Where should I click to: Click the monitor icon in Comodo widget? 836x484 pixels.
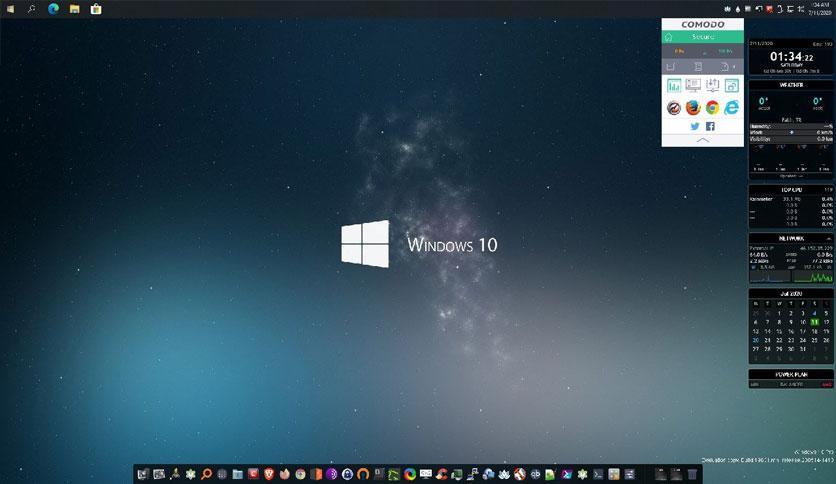(693, 85)
